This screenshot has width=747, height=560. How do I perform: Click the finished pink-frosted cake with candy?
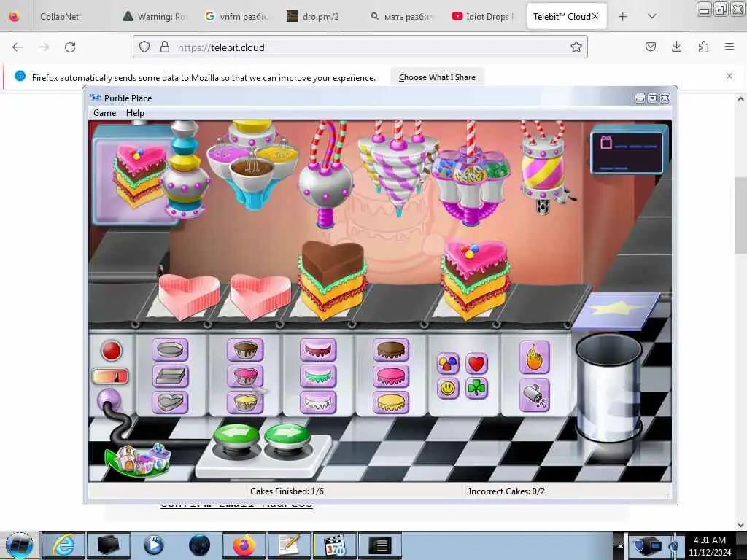475,279
